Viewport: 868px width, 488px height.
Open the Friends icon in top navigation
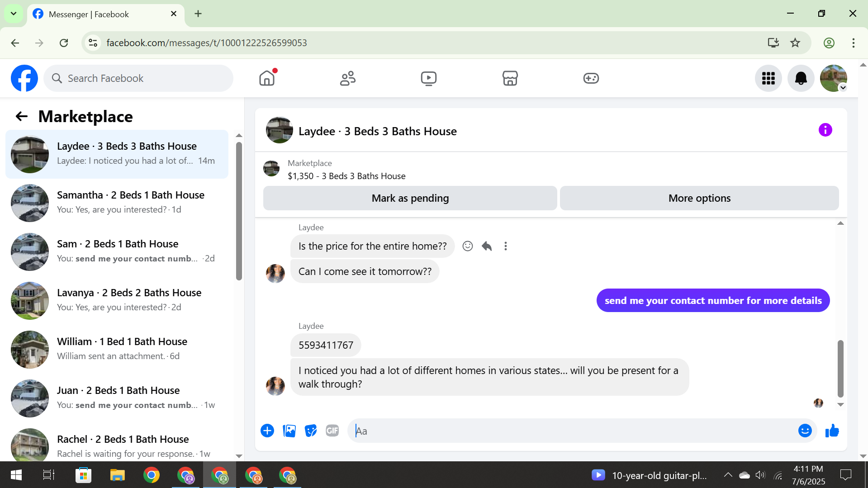click(x=348, y=78)
